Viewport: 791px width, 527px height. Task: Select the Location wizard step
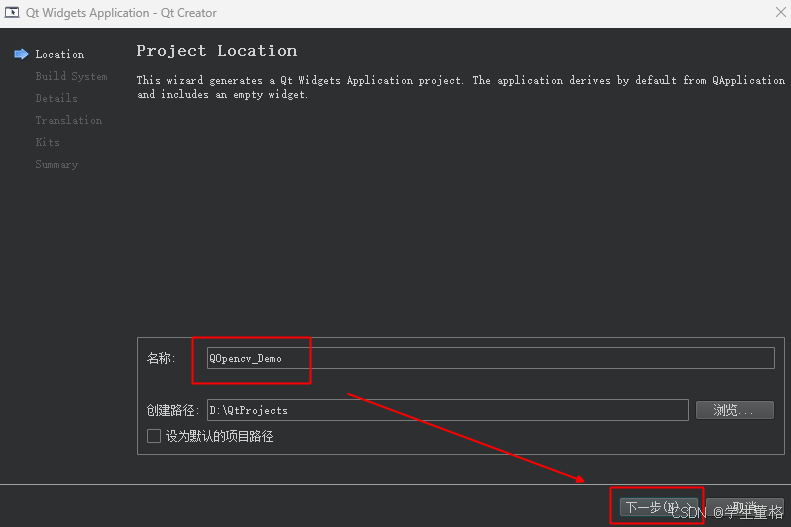point(60,54)
